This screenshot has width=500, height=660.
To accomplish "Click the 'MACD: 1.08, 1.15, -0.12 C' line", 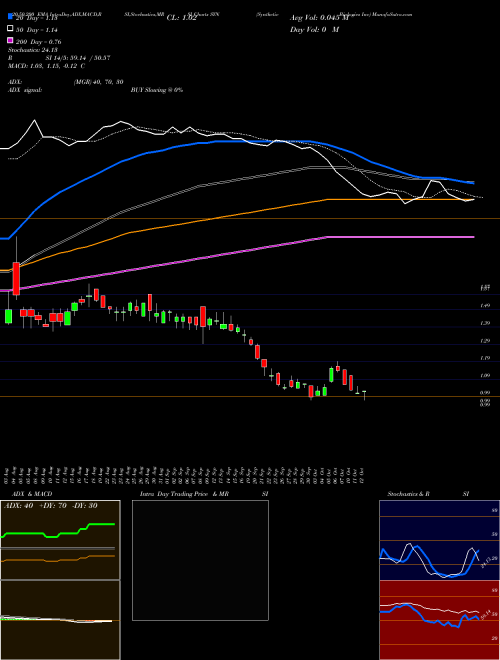I will tap(46, 66).
